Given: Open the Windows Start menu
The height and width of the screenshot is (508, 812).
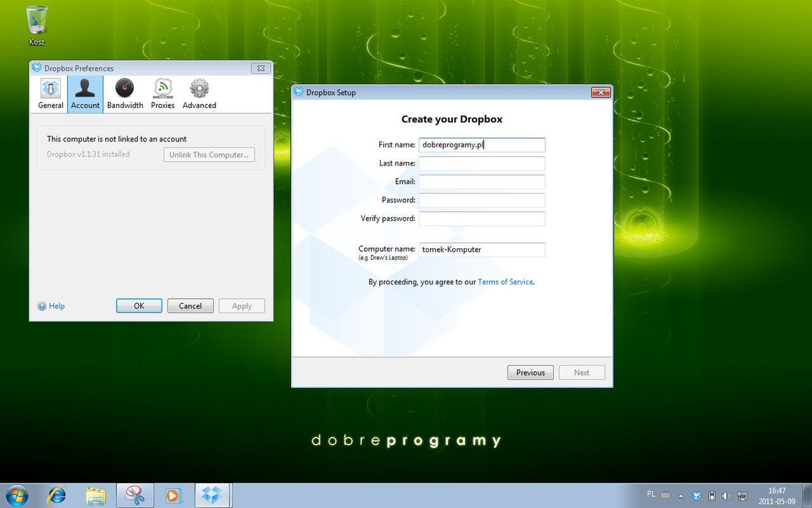Looking at the screenshot, I should pos(16,495).
